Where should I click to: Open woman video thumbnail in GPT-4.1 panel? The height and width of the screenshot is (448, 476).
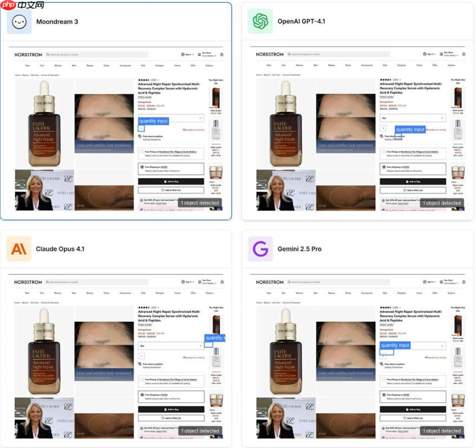click(286, 190)
